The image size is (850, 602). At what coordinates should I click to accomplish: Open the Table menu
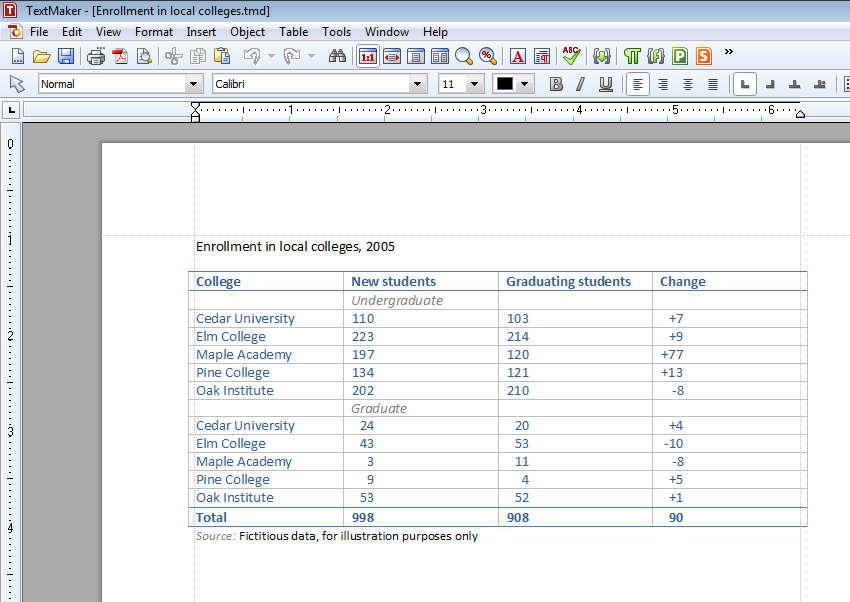(293, 32)
